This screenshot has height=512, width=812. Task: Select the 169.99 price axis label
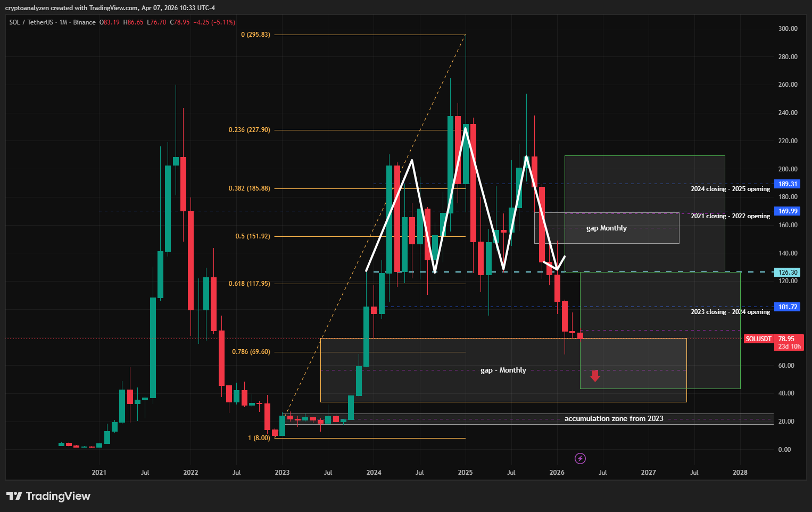[788, 211]
